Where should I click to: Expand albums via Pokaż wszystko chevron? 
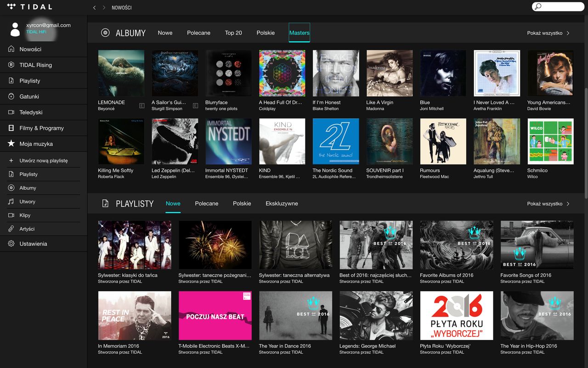coord(568,33)
